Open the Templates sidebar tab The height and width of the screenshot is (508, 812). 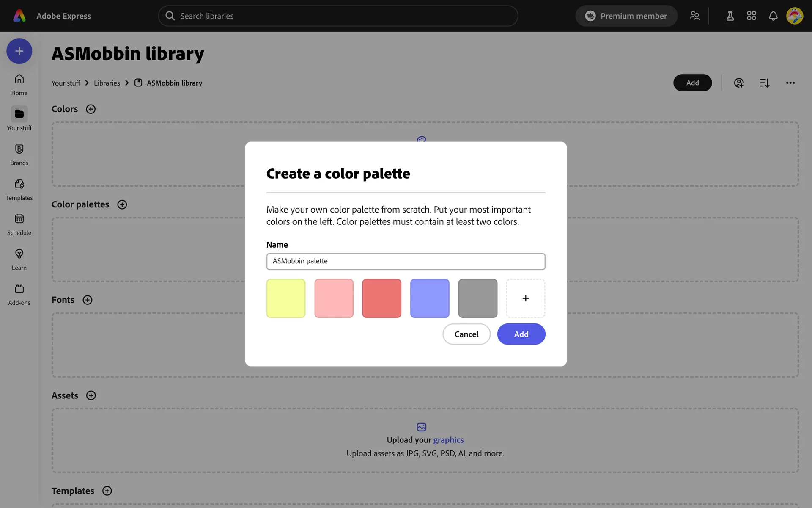click(19, 189)
